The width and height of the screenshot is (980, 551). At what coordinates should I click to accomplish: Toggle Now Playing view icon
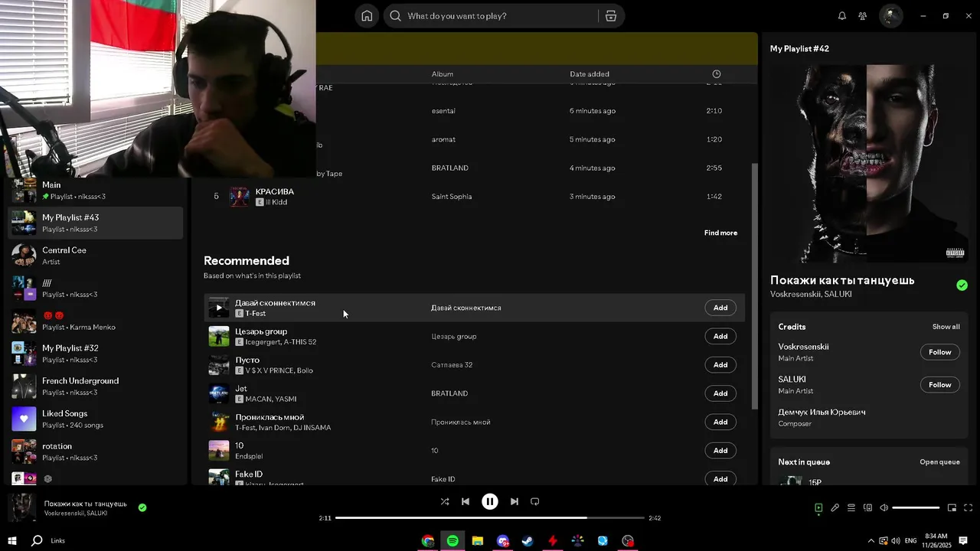[818, 507]
